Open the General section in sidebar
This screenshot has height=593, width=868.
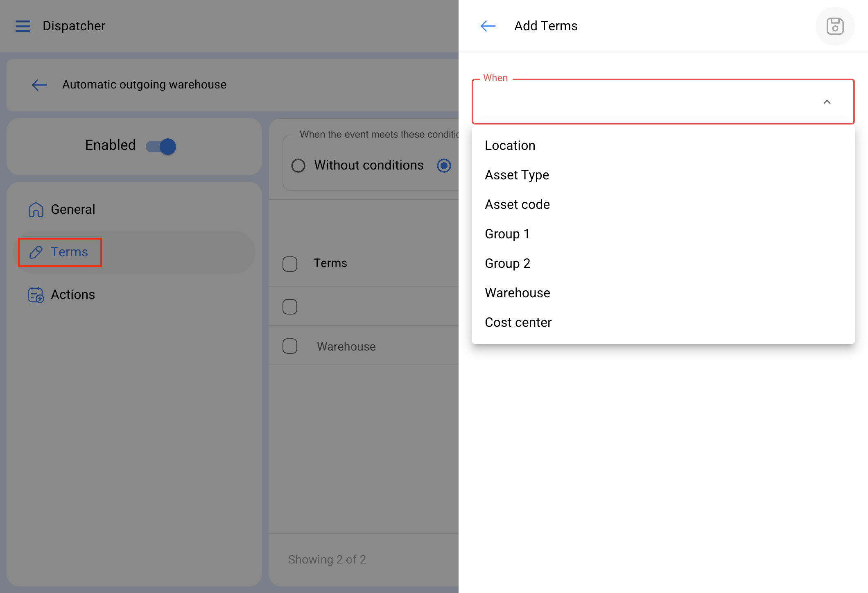[x=134, y=210]
